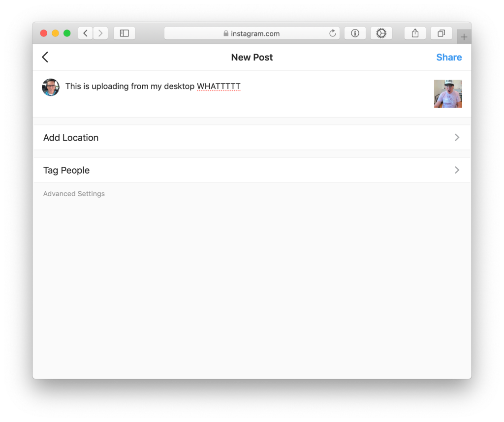Minimize the Safari window
Screen dimensions: 504x422
click(x=55, y=33)
